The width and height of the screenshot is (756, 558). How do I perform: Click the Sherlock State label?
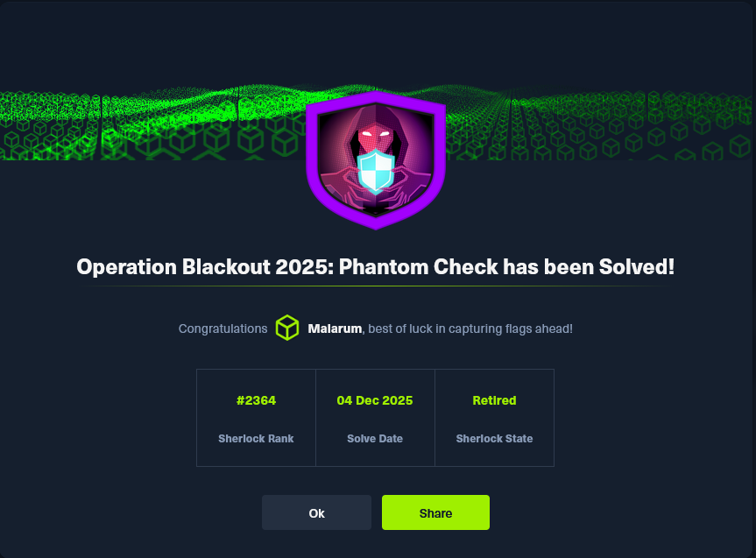(x=494, y=438)
